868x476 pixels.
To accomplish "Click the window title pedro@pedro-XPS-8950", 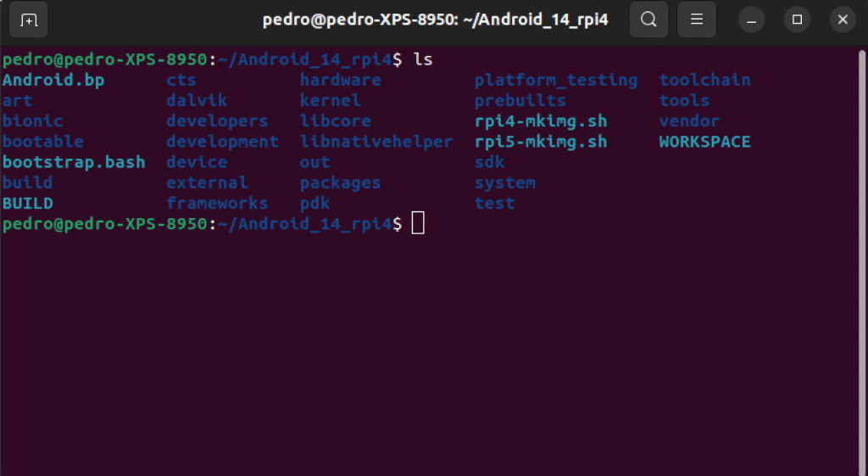I will pos(435,20).
